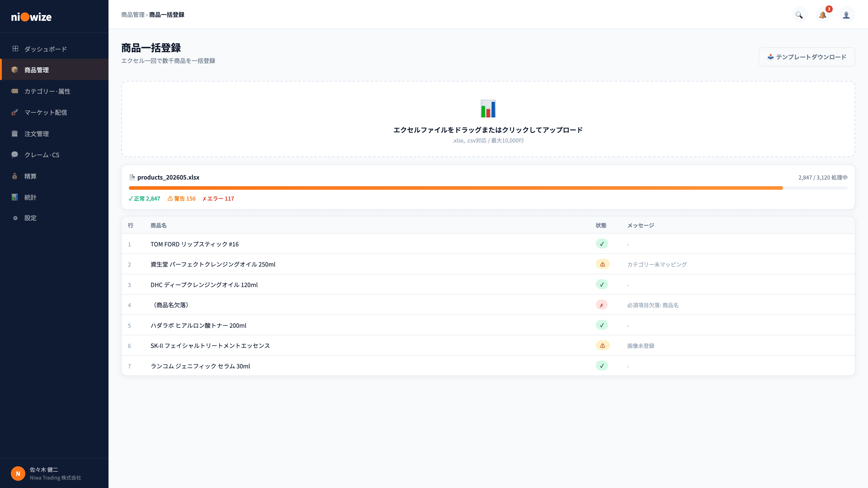
Task: Click the N avatar for 佐々木 健二
Action: pos(18,474)
